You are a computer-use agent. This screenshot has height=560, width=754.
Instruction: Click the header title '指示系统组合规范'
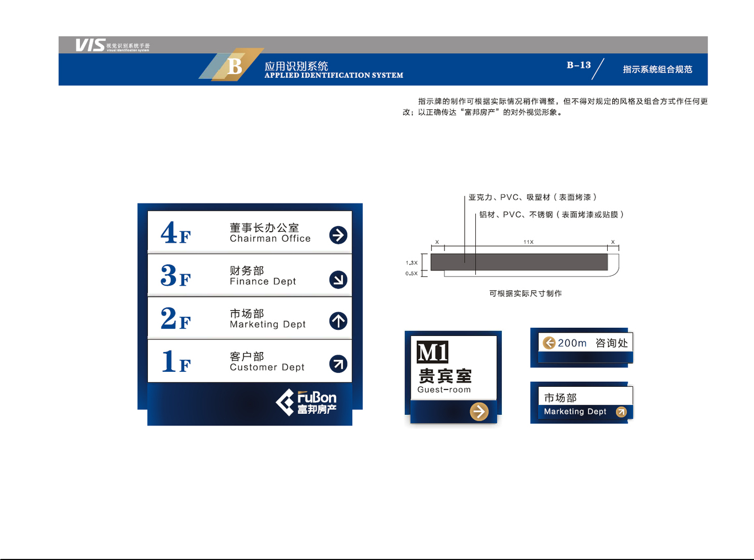tap(657, 70)
